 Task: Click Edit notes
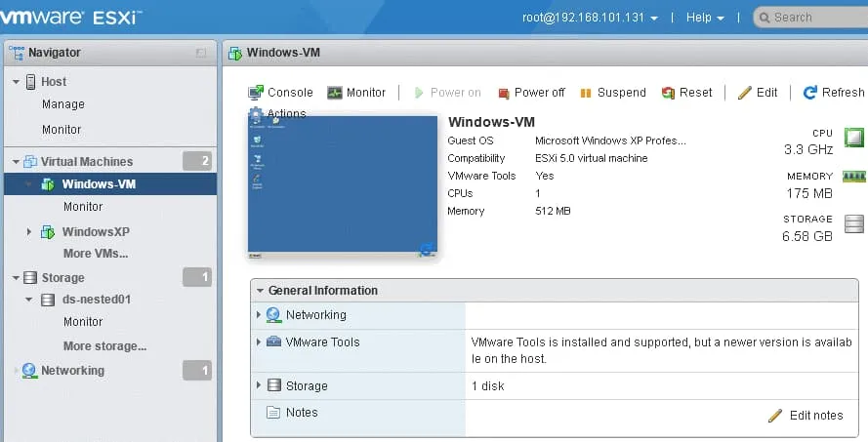coord(806,415)
